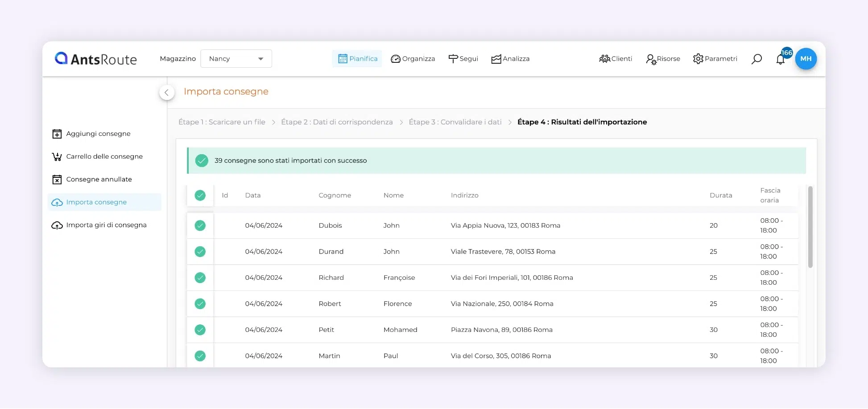This screenshot has height=409, width=868.
Task: Click the Nome column header
Action: tap(393, 196)
